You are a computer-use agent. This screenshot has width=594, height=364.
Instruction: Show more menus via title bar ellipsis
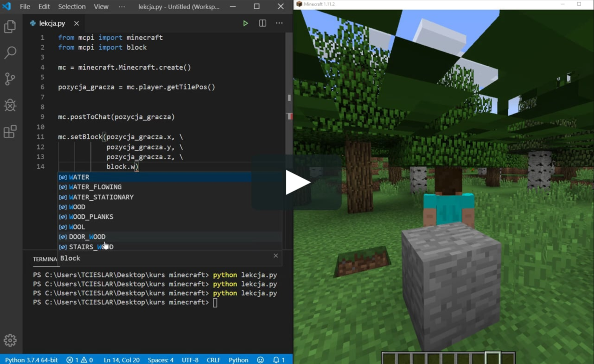(x=122, y=6)
